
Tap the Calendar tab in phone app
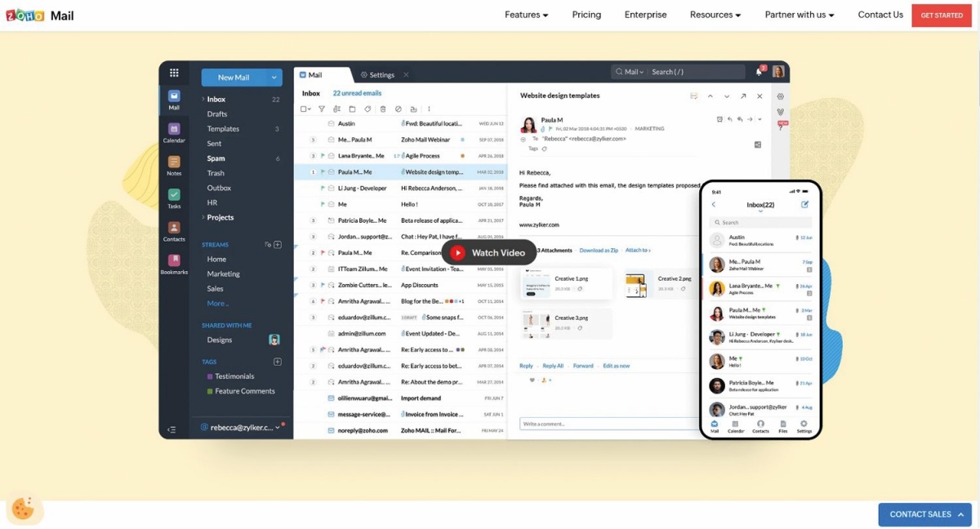pos(736,426)
